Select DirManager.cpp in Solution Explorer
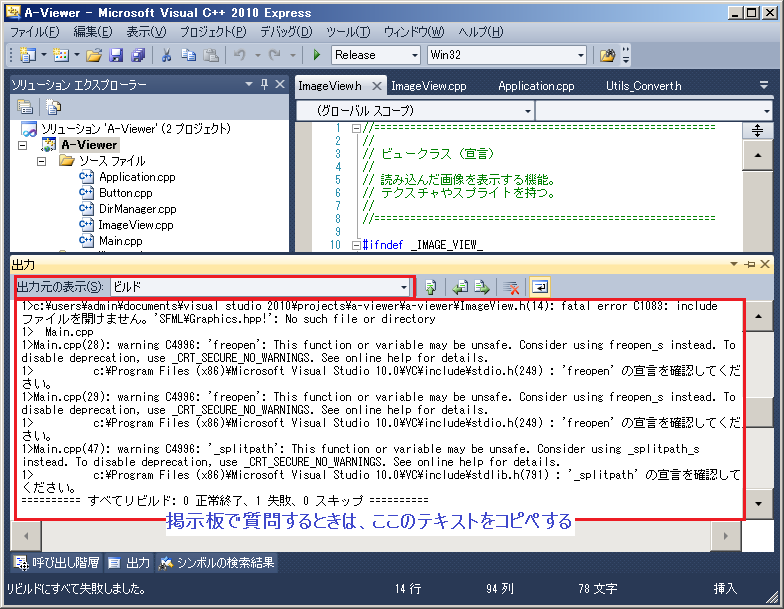The width and height of the screenshot is (784, 609). pos(138,209)
